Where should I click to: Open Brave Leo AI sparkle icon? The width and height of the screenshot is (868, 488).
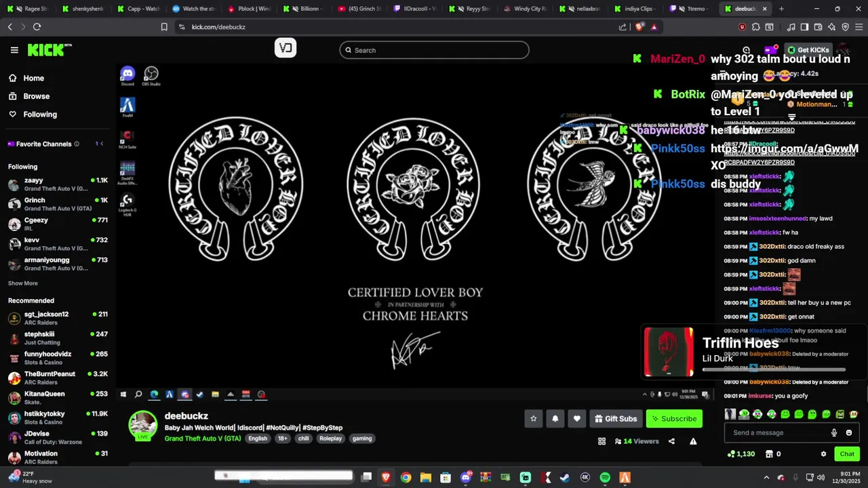(x=831, y=27)
